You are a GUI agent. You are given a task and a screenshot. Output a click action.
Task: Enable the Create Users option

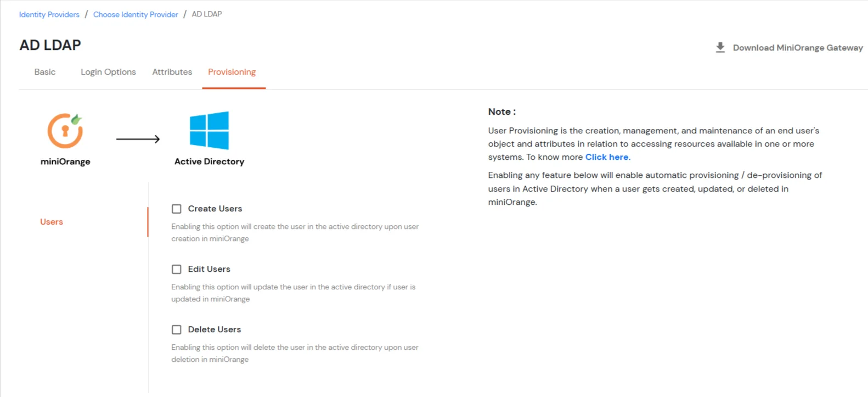tap(176, 209)
